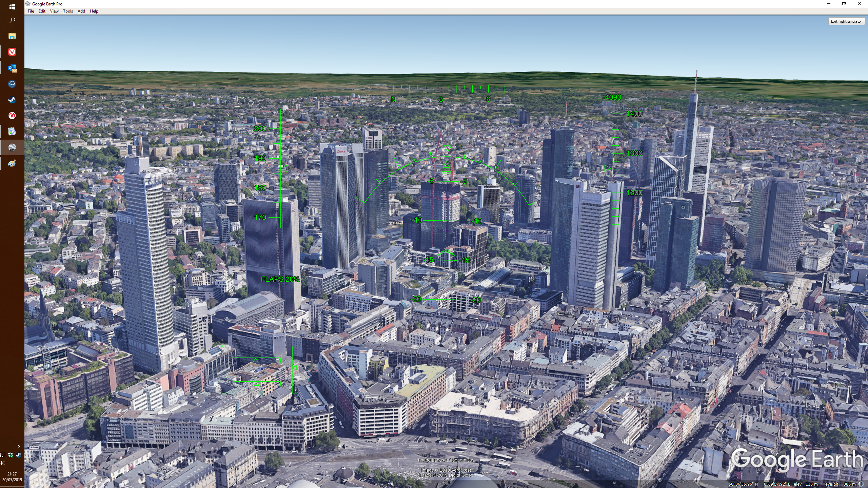868x488 pixels.
Task: Click the volume speaker tray icon
Action: tap(3, 463)
